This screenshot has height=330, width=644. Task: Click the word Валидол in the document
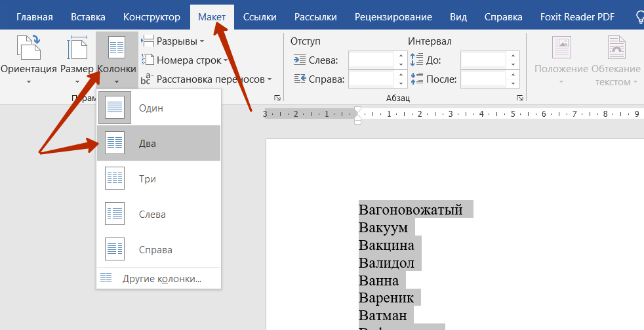386,262
